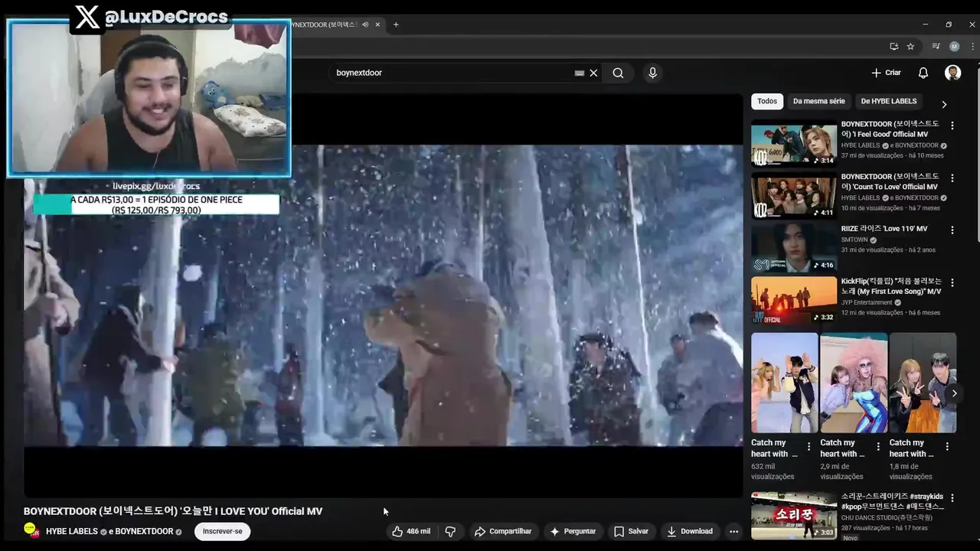The width and height of the screenshot is (980, 551).
Task: Open the 소리꾼 Stray Kids dance video thumbnail
Action: point(794,515)
